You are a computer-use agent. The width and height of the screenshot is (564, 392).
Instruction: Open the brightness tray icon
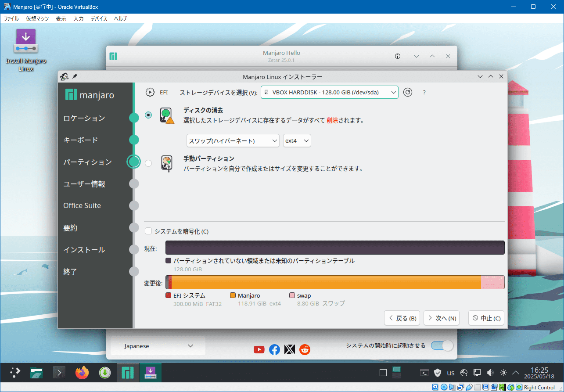tap(503, 373)
